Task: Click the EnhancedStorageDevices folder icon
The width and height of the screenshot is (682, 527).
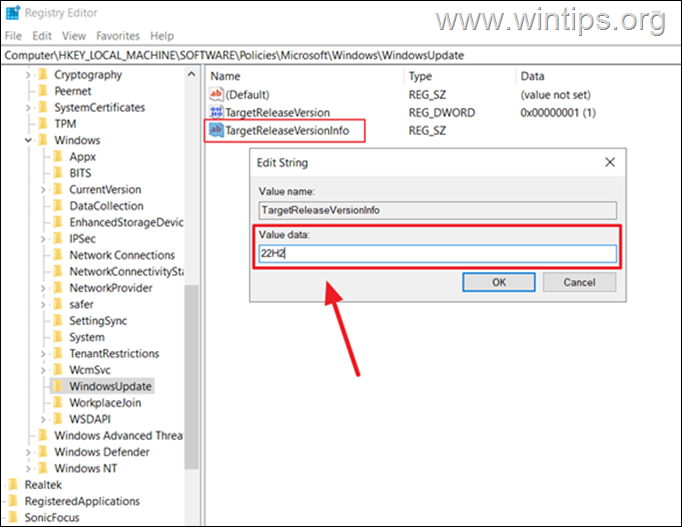Action: [x=58, y=222]
